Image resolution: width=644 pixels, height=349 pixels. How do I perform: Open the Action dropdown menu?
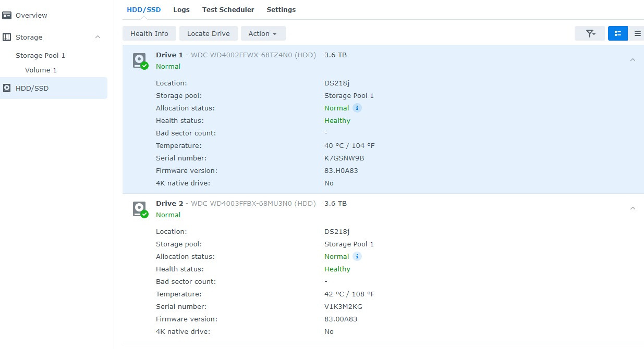(x=263, y=33)
